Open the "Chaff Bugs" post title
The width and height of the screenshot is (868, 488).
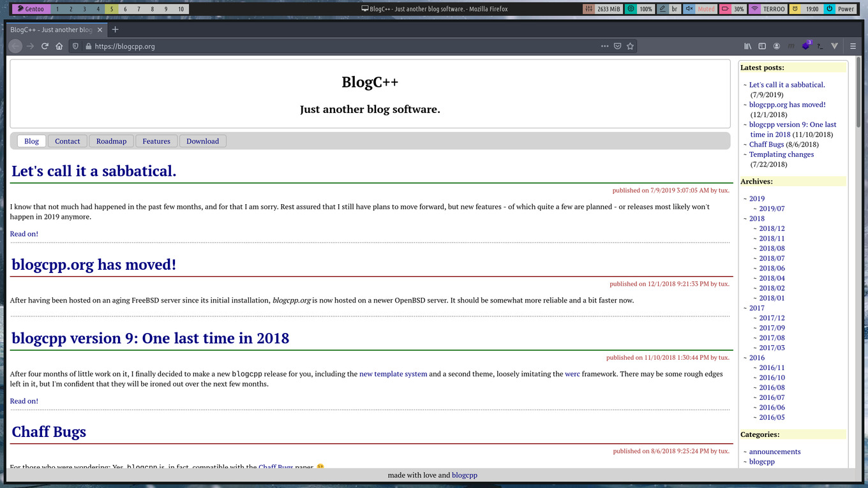pyautogui.click(x=49, y=432)
